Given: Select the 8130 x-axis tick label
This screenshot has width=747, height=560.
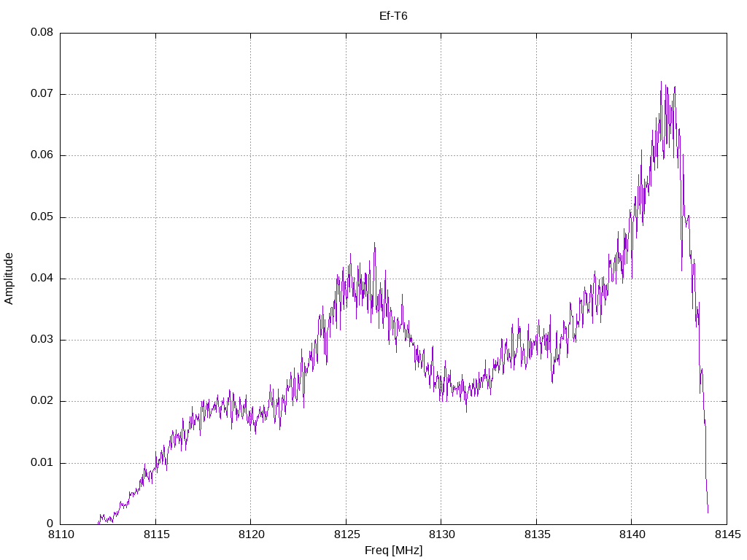Looking at the screenshot, I should pos(441,535).
